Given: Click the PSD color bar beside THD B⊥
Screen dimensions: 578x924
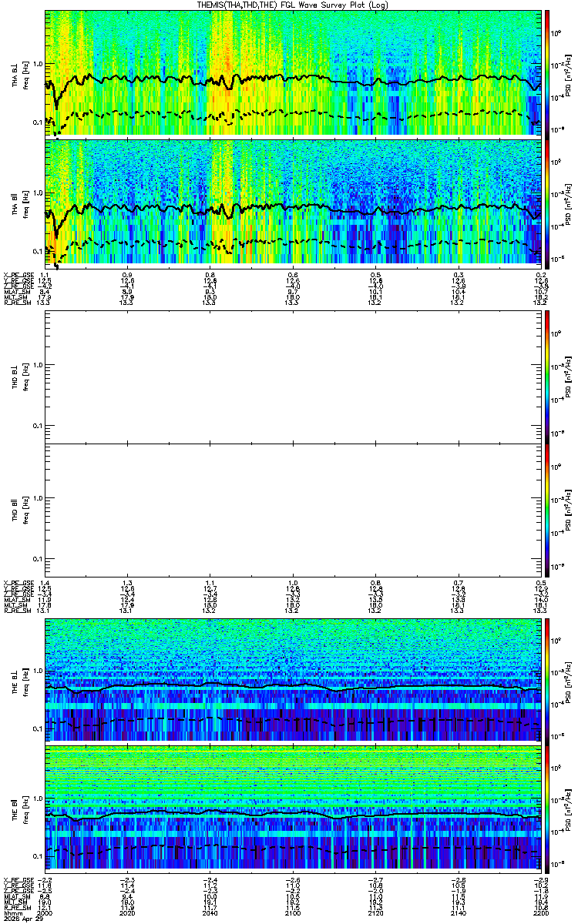Looking at the screenshot, I should 547,377.
